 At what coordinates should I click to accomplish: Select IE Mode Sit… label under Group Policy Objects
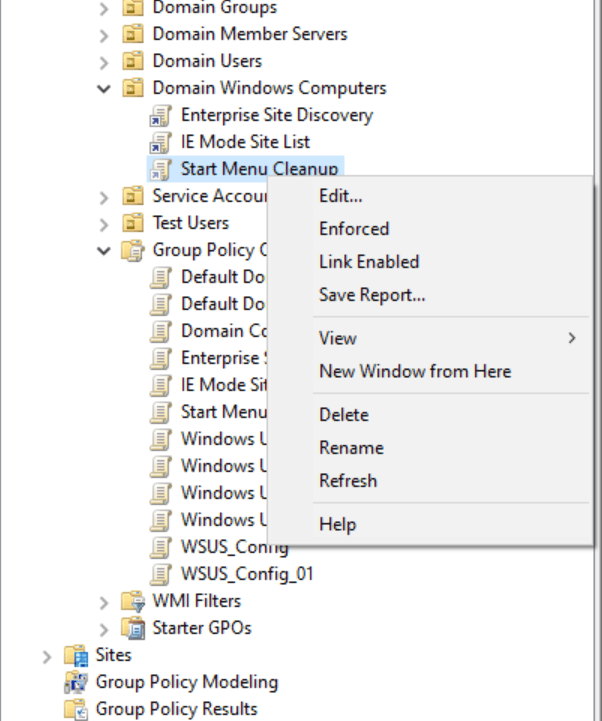click(224, 385)
